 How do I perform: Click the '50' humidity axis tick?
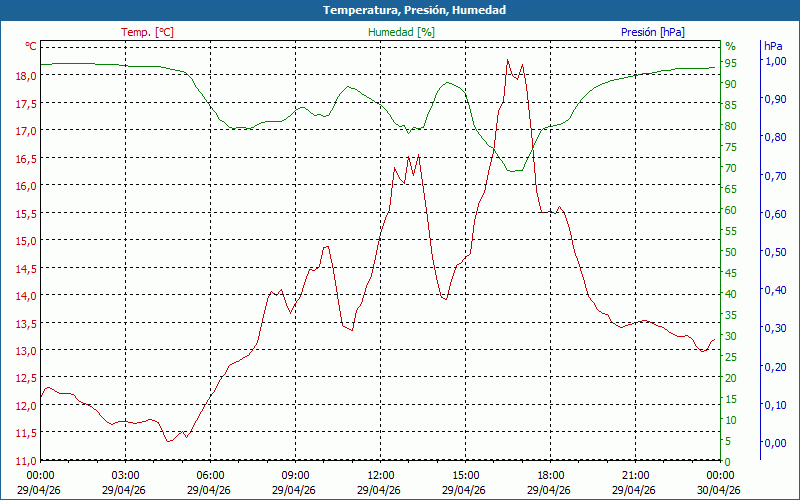pyautogui.click(x=731, y=252)
